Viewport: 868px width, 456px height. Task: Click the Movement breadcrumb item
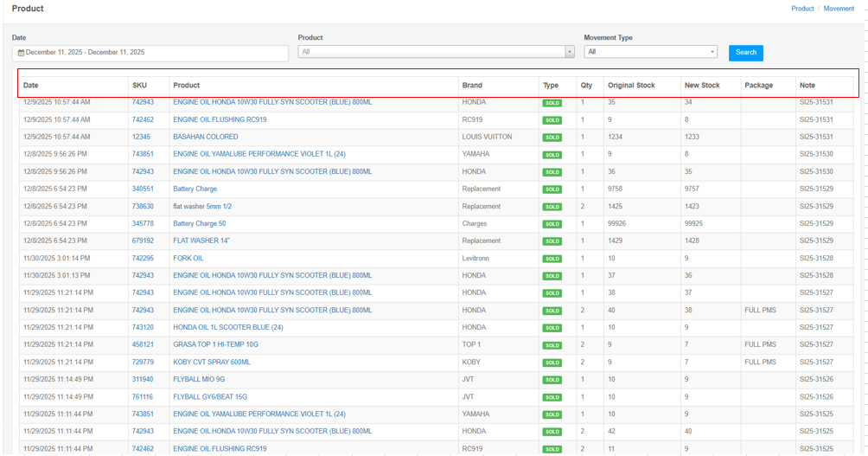[x=838, y=9]
